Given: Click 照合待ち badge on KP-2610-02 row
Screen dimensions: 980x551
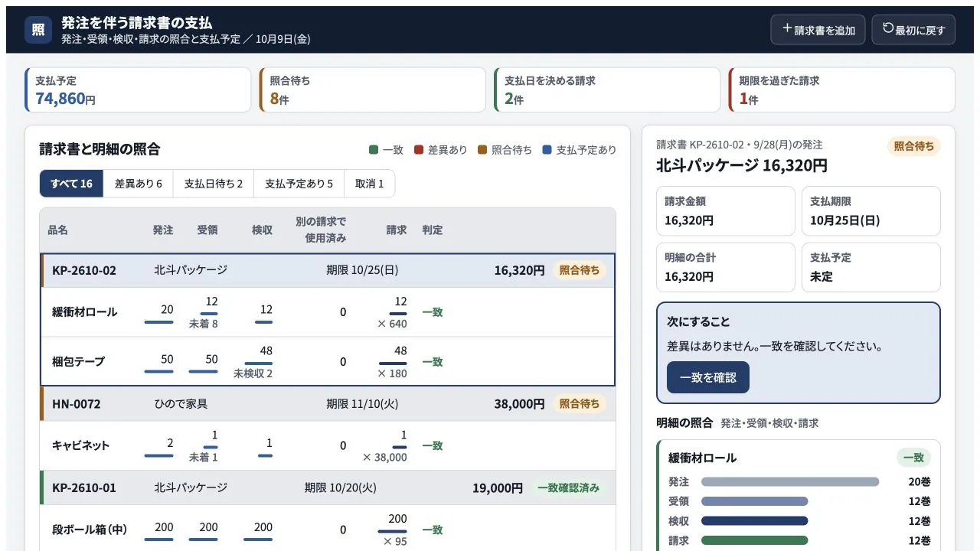Looking at the screenshot, I should pyautogui.click(x=580, y=270).
